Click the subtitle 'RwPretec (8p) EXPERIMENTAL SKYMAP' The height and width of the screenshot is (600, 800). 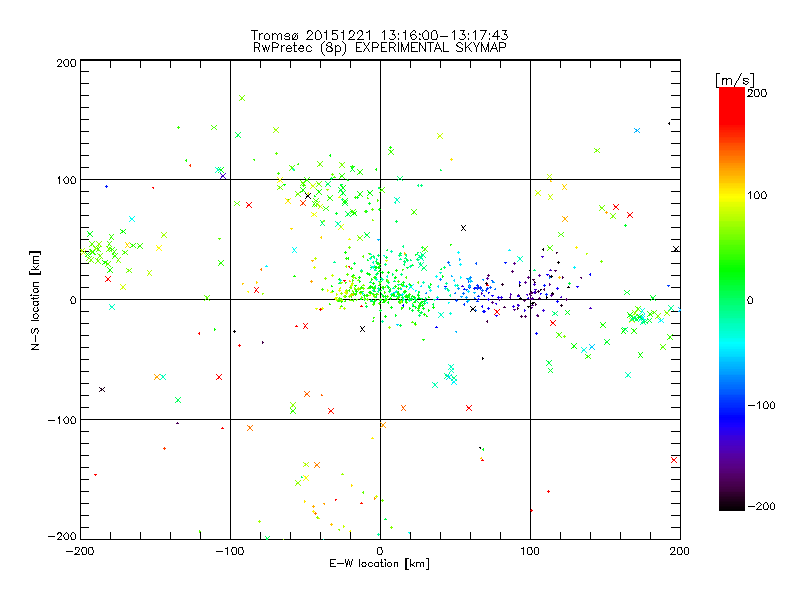(380, 48)
